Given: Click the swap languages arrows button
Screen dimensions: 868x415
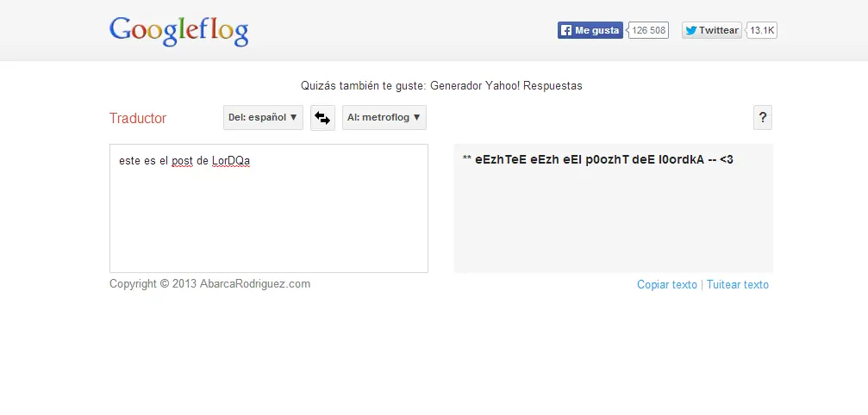Looking at the screenshot, I should [322, 118].
